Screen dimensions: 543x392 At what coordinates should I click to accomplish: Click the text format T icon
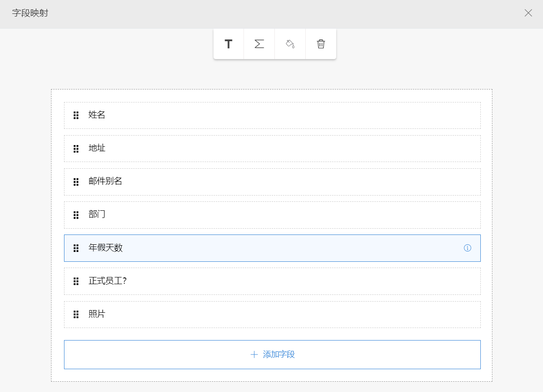(228, 44)
